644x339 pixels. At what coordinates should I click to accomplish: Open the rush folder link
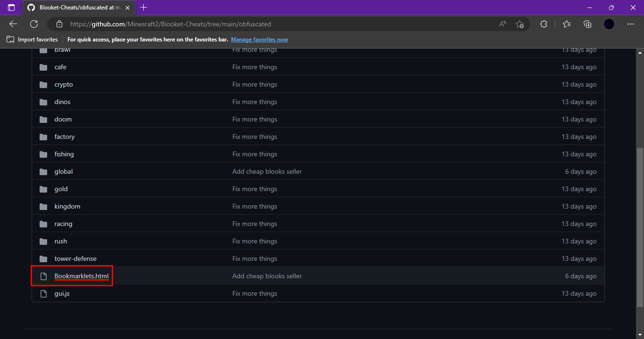tap(61, 242)
